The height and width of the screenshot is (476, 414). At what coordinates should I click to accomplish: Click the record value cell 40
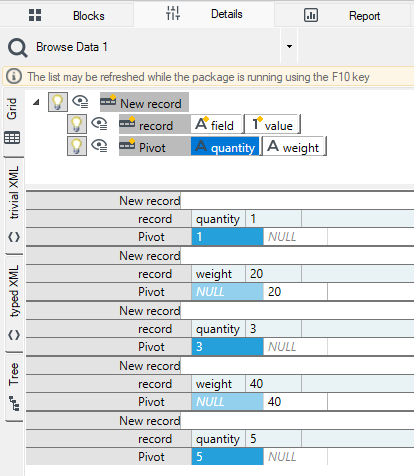tap(273, 384)
